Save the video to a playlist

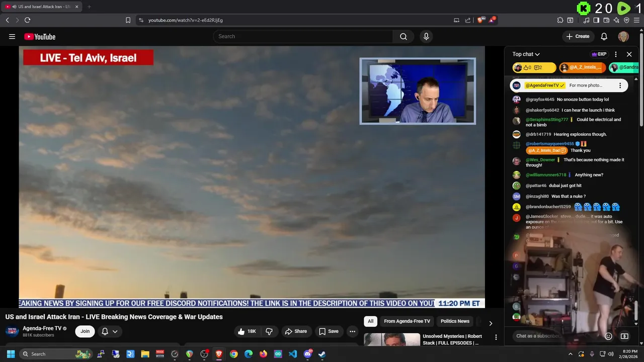(x=329, y=331)
